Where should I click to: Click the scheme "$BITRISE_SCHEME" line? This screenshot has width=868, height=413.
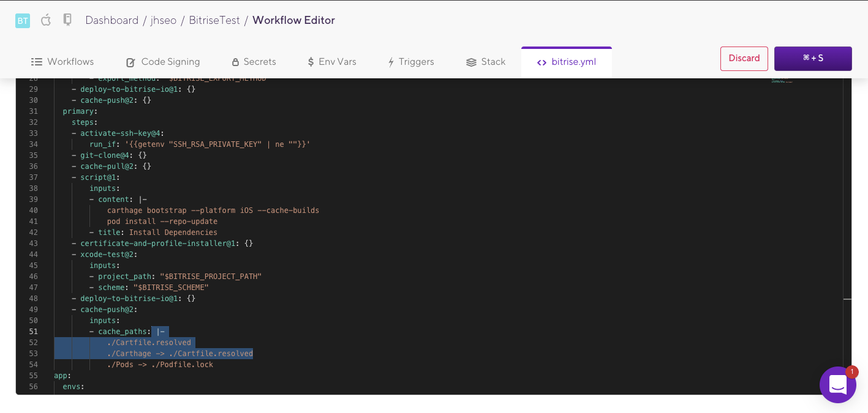tap(149, 288)
